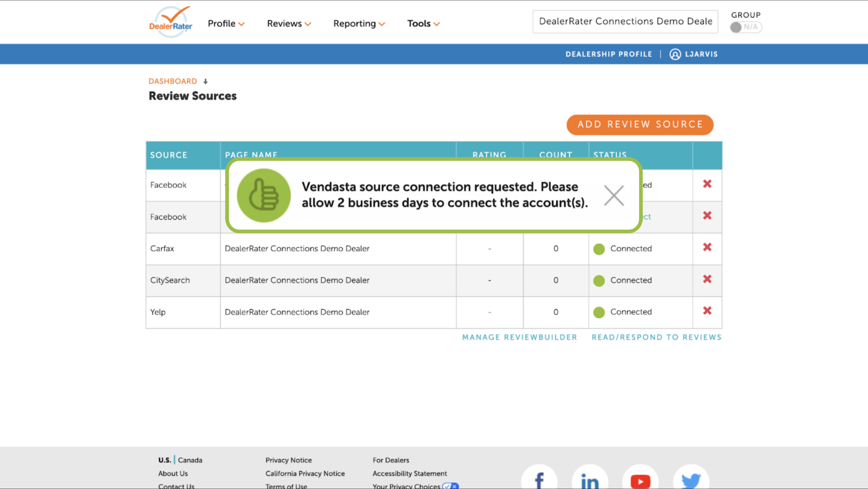The height and width of the screenshot is (489, 868).
Task: Select the Carfax source cell
Action: click(x=183, y=249)
